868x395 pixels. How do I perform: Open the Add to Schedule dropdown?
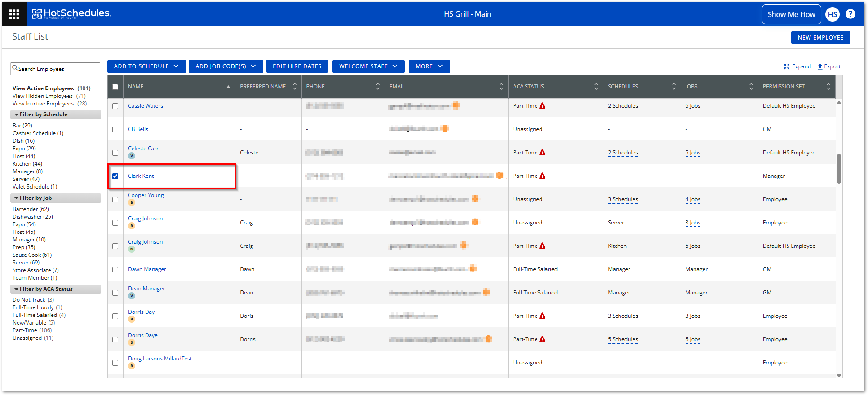(146, 66)
